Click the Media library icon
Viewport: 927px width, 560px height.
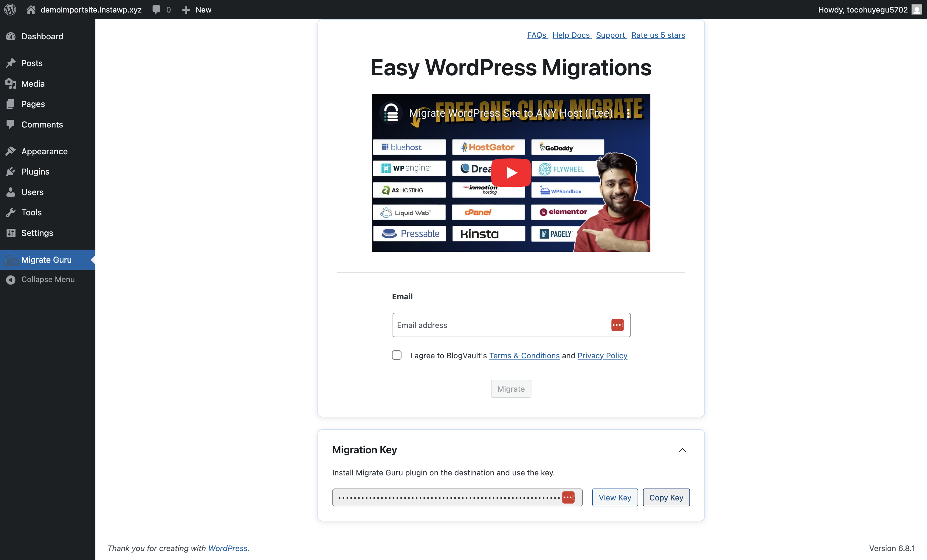click(x=10, y=83)
